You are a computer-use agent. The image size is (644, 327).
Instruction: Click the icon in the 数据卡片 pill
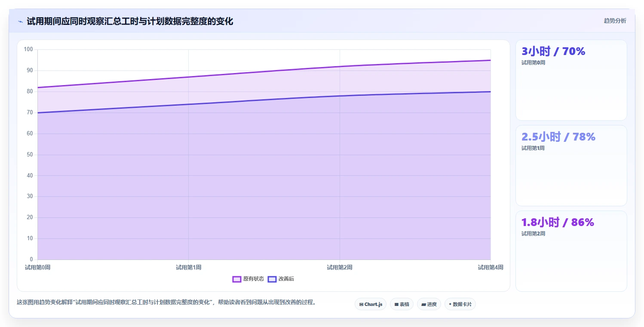pos(450,304)
